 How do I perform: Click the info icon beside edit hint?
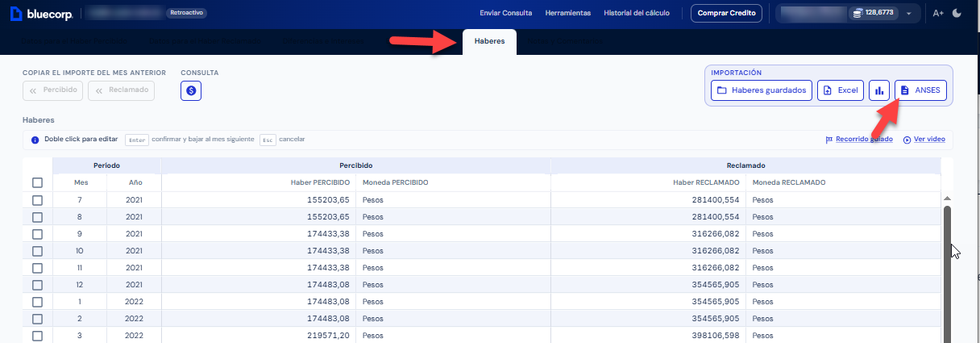tap(35, 140)
